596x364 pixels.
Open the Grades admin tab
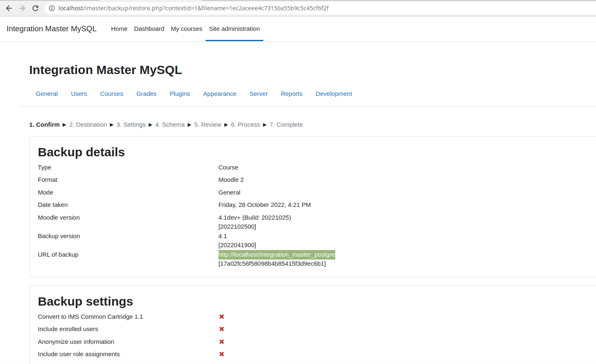pyautogui.click(x=146, y=94)
